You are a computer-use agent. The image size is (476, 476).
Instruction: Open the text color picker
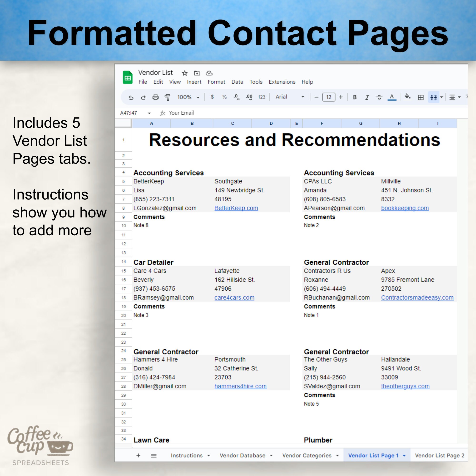(392, 97)
